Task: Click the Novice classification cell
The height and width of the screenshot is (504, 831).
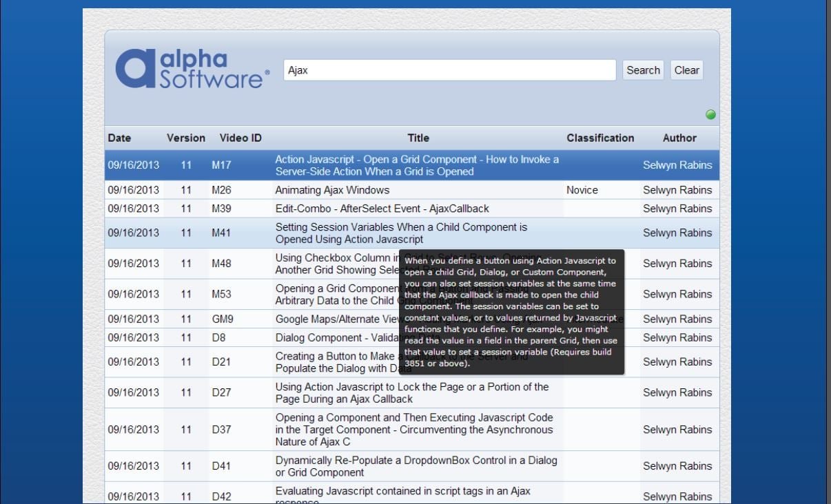Action: tap(582, 190)
